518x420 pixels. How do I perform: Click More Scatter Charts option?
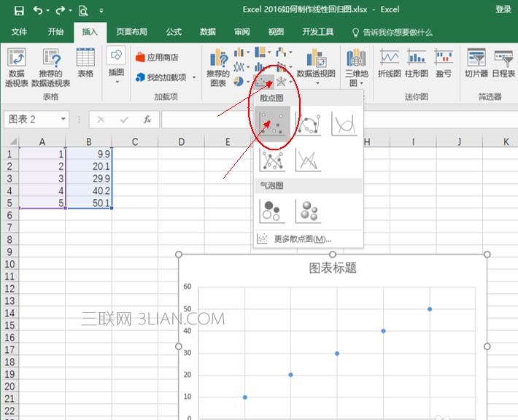[x=302, y=238]
